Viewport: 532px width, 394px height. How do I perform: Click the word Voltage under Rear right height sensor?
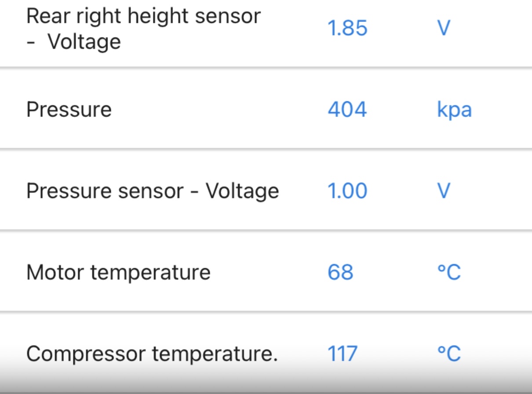click(x=84, y=42)
